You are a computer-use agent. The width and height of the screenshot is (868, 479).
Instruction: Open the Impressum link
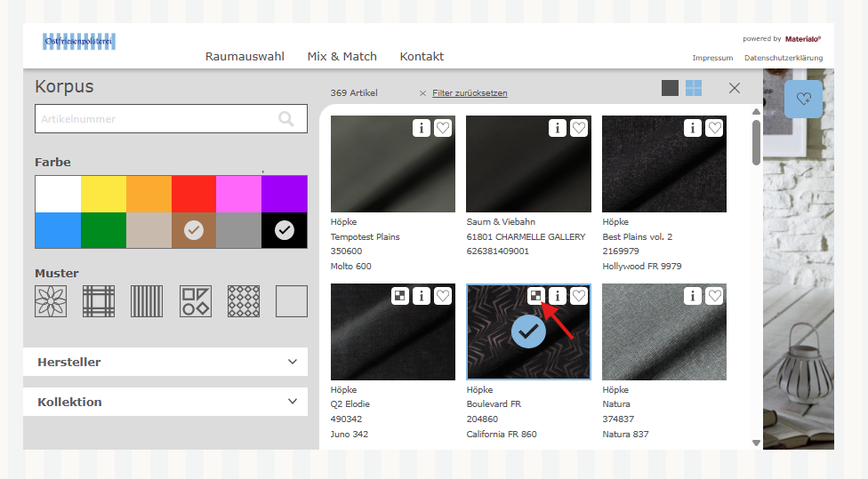[x=712, y=58]
